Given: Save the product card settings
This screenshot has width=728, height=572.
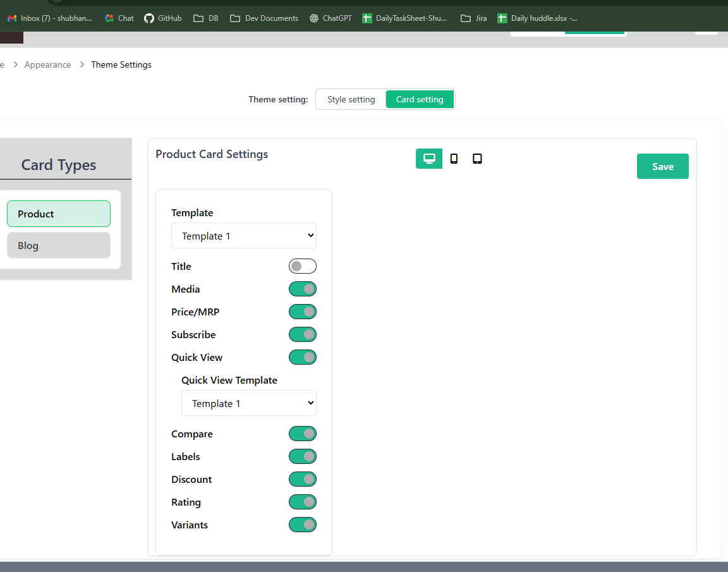Looking at the screenshot, I should (x=662, y=166).
